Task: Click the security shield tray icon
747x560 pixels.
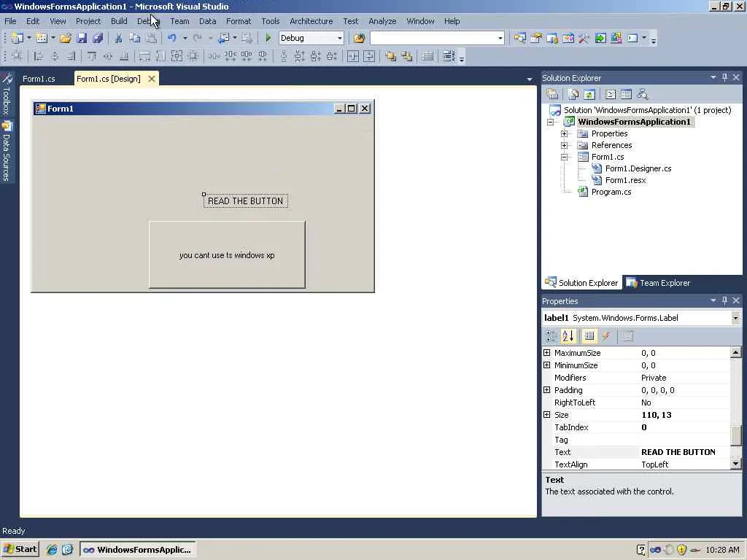Action: [x=682, y=550]
